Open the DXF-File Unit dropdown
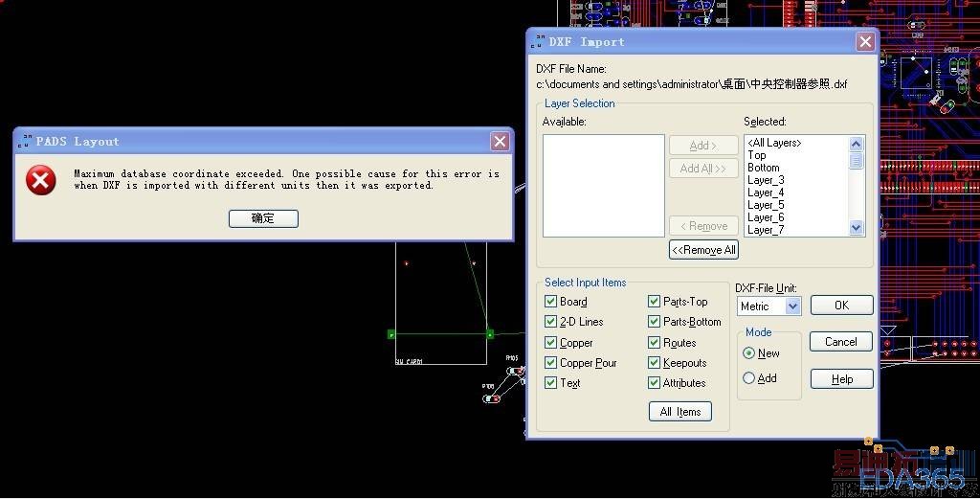This screenshot has width=980, height=499. pyautogui.click(x=793, y=306)
